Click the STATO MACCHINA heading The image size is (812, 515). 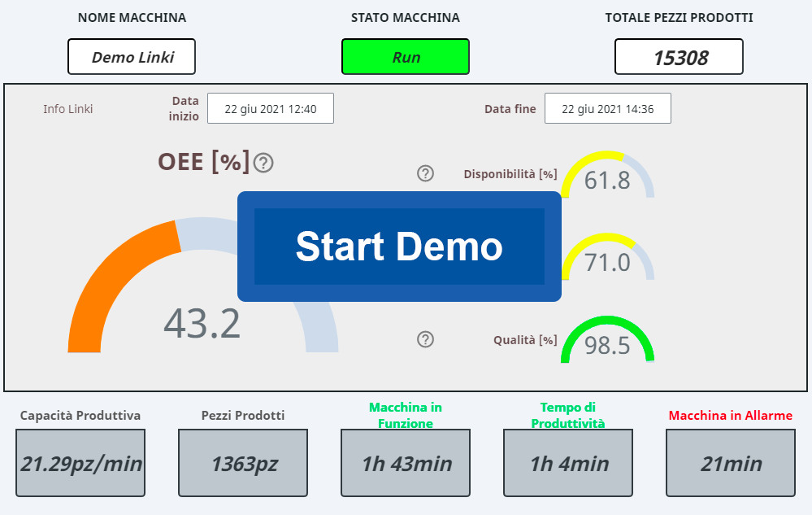tap(406, 18)
